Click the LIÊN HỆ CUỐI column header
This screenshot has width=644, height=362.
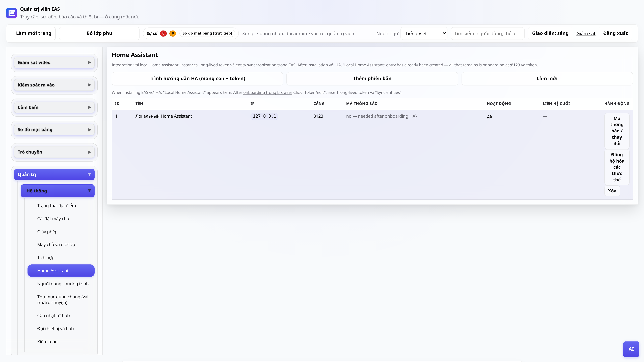pyautogui.click(x=556, y=104)
